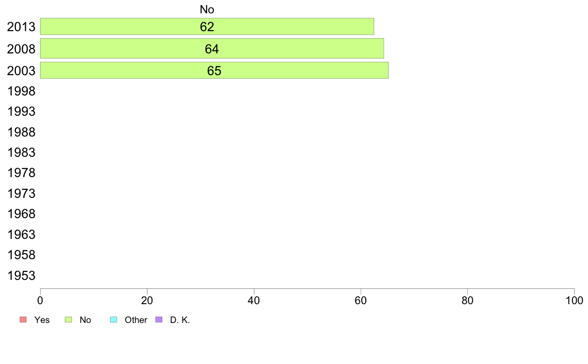Select the 2008 bar showing 64

click(212, 48)
